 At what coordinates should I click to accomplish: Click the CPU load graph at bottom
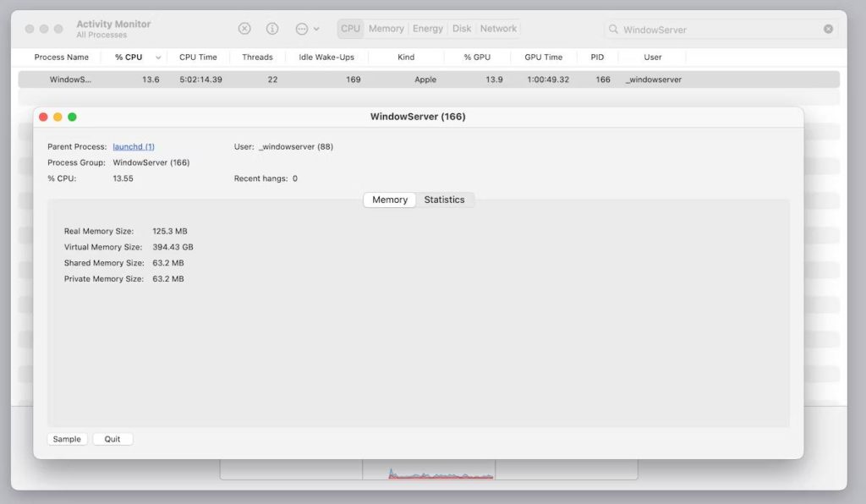pos(429,470)
